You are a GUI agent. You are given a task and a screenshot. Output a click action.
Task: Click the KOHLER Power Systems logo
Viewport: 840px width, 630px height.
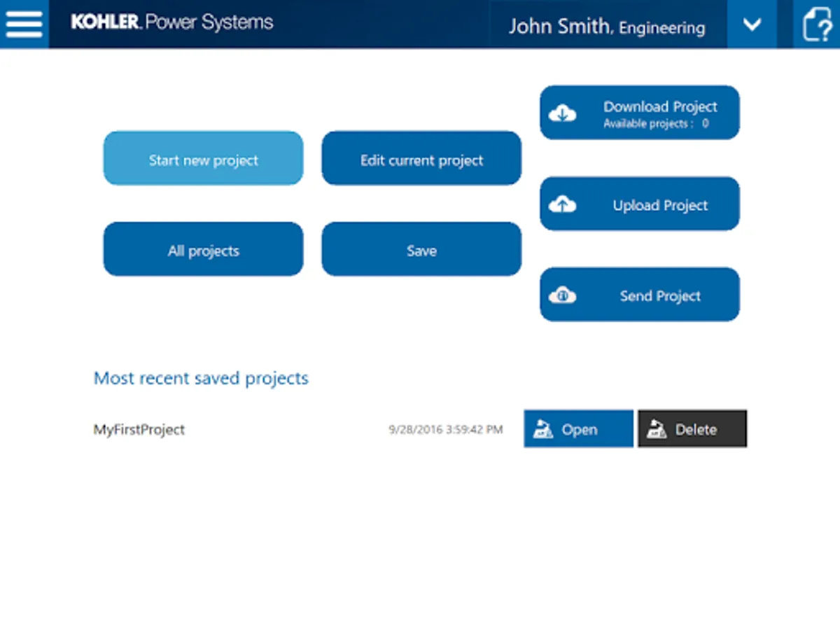[x=172, y=22]
